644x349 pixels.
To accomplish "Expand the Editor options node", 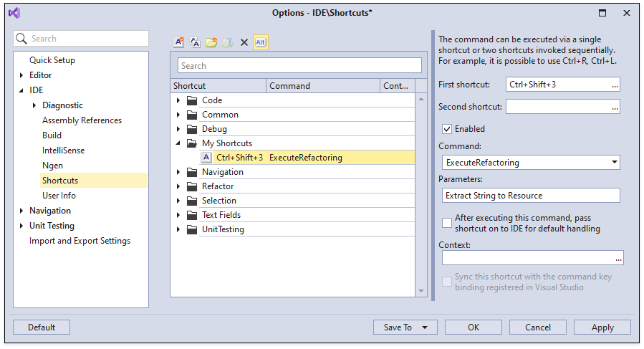I will (x=21, y=75).
